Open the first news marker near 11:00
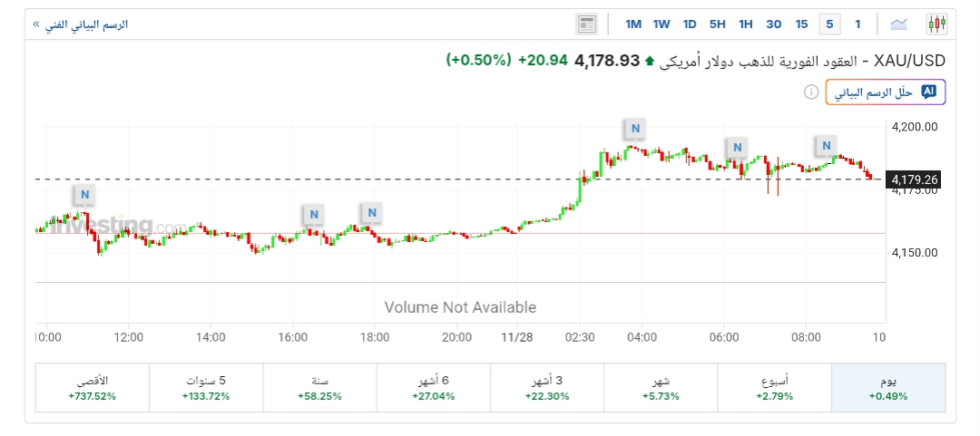 pos(84,194)
